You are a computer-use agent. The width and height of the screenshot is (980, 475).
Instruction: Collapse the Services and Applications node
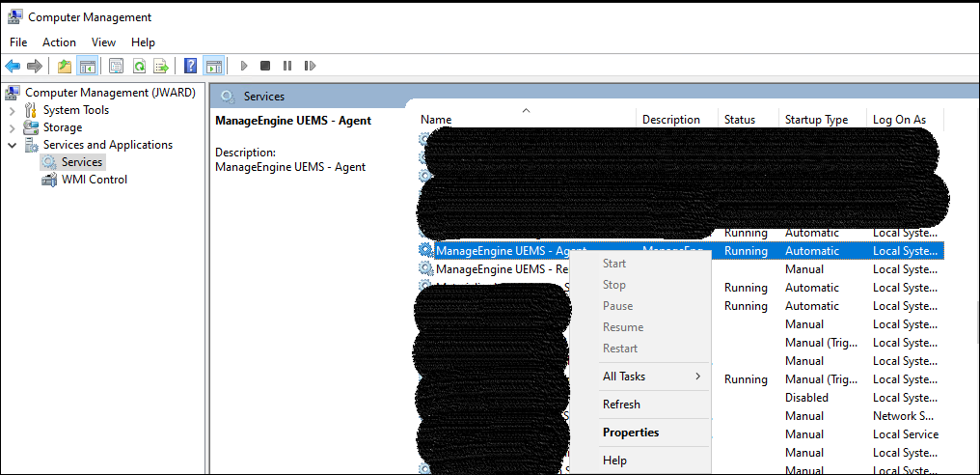pyautogui.click(x=12, y=145)
